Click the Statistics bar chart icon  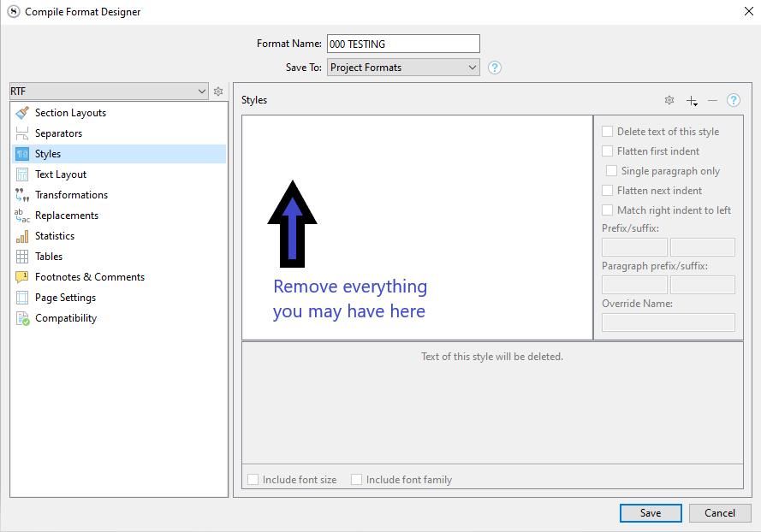(22, 236)
